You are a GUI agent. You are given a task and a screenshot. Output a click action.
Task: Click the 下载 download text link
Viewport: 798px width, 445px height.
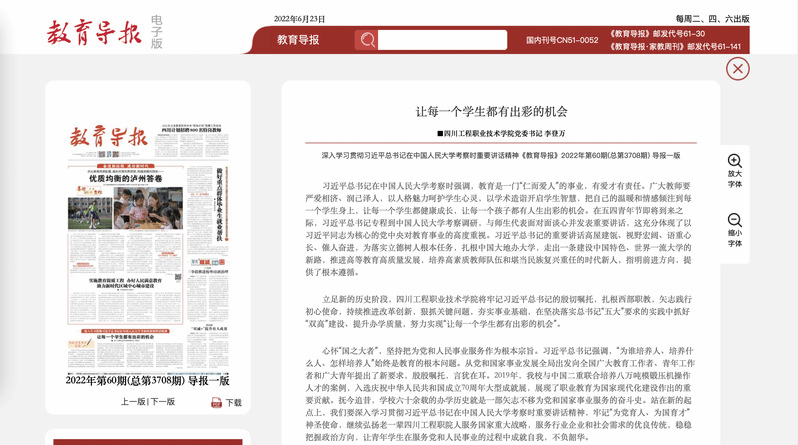234,402
